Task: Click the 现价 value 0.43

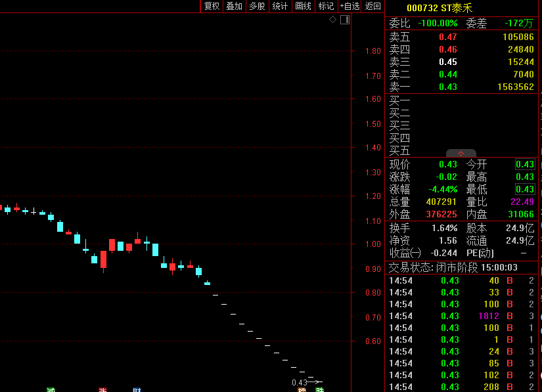Action: pyautogui.click(x=447, y=164)
